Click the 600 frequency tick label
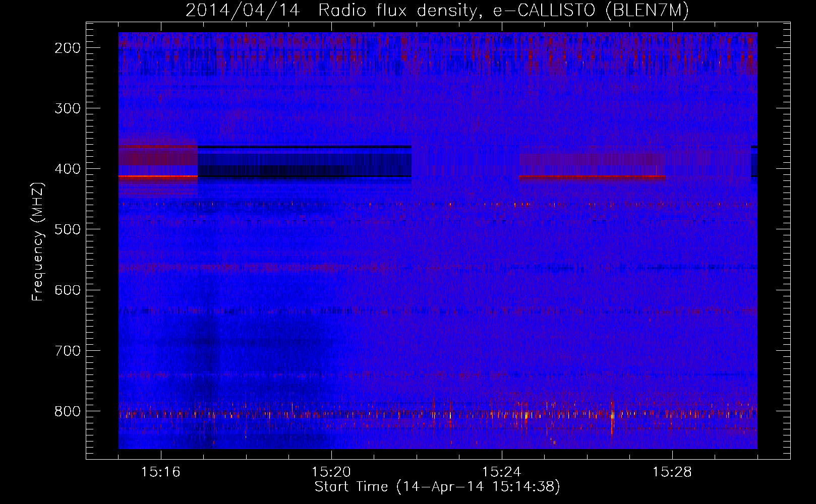This screenshot has height=504, width=816. (68, 290)
